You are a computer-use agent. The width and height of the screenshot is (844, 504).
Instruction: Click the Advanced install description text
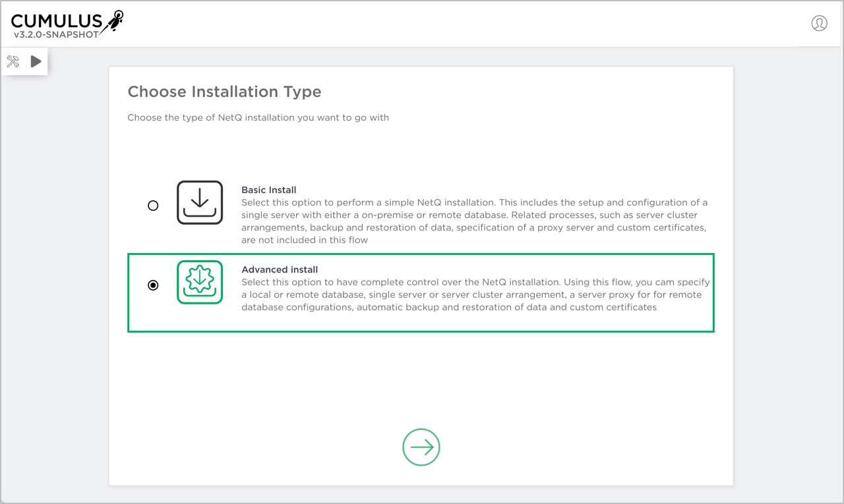tap(475, 294)
